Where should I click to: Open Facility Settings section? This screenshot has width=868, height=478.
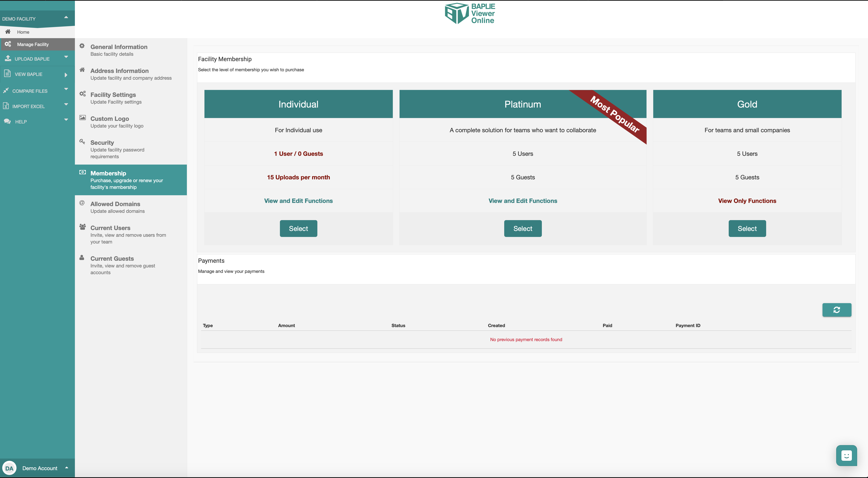coord(113,95)
